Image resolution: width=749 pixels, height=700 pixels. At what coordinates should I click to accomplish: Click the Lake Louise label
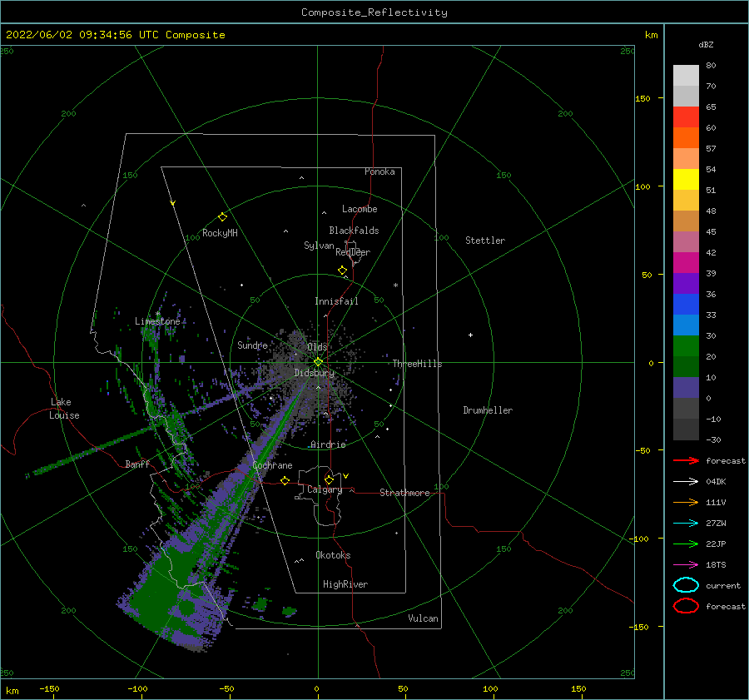[x=64, y=409]
